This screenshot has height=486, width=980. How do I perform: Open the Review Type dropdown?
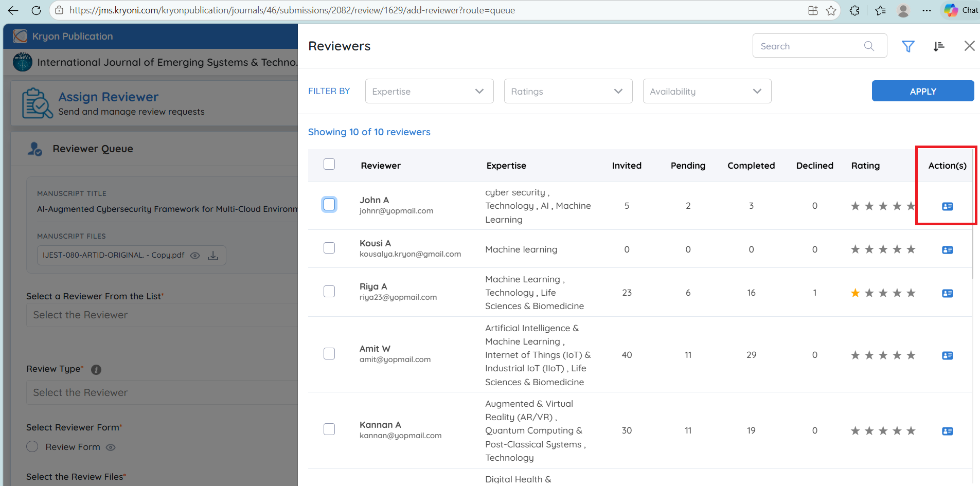162,392
